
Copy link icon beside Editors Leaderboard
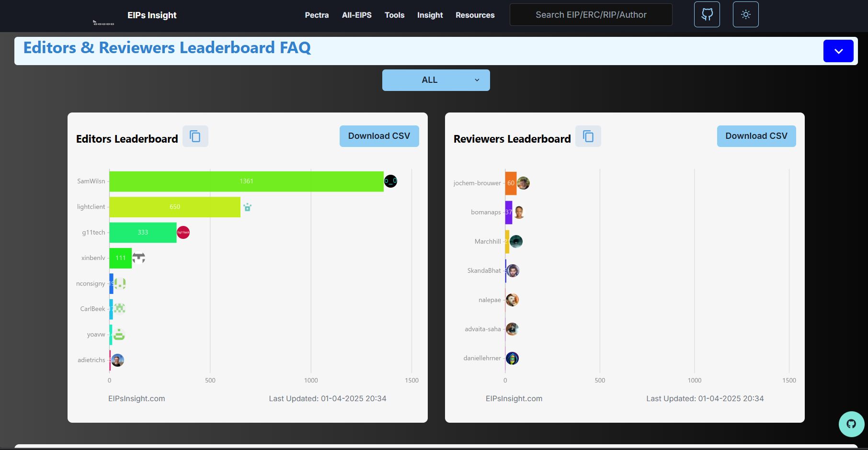[x=195, y=136]
